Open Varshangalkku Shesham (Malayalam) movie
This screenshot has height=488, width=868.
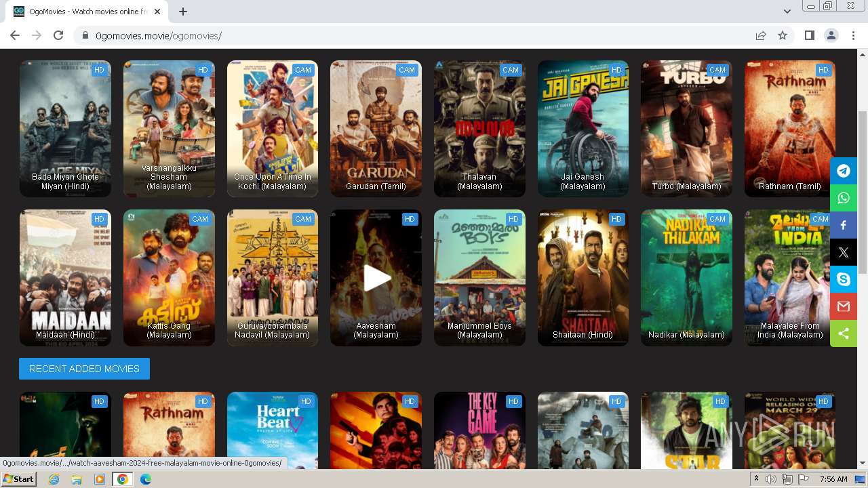[169, 129]
